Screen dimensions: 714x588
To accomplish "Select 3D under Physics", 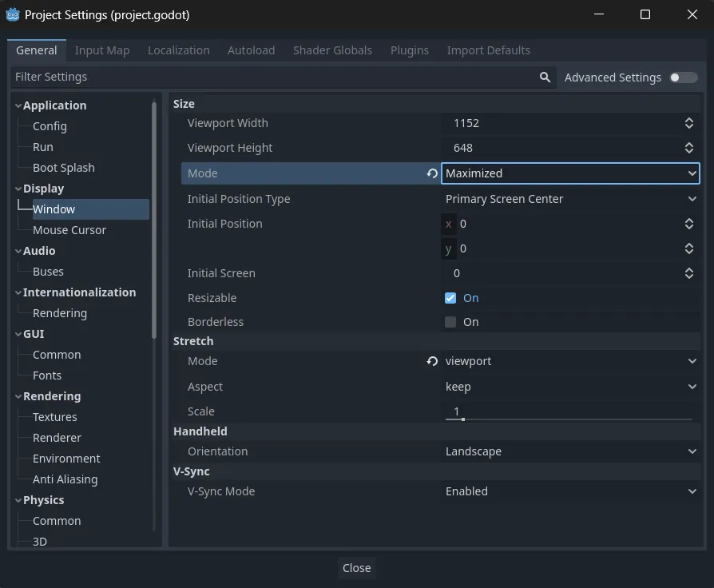I will [40, 542].
